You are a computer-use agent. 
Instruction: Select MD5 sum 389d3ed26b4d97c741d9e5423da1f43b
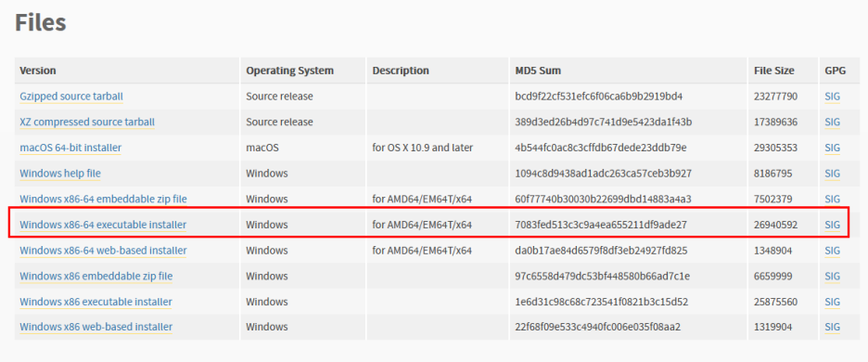click(x=604, y=122)
